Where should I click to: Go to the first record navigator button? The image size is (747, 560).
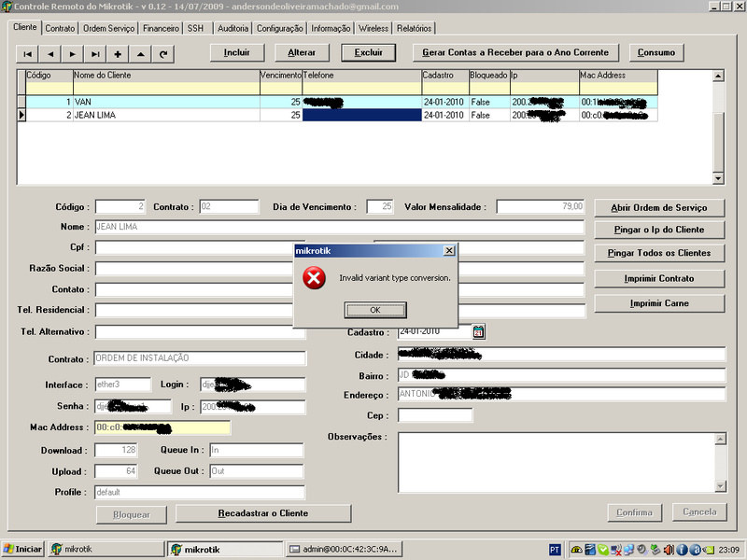[28, 54]
